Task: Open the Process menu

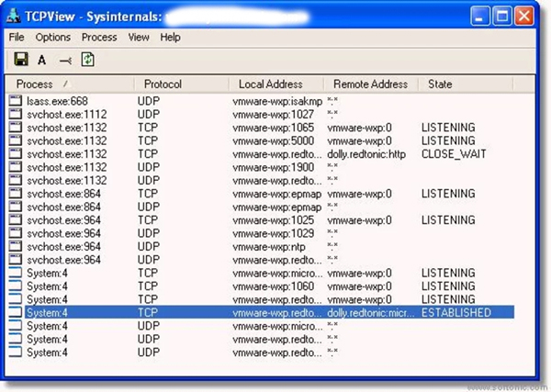Action: pyautogui.click(x=99, y=38)
